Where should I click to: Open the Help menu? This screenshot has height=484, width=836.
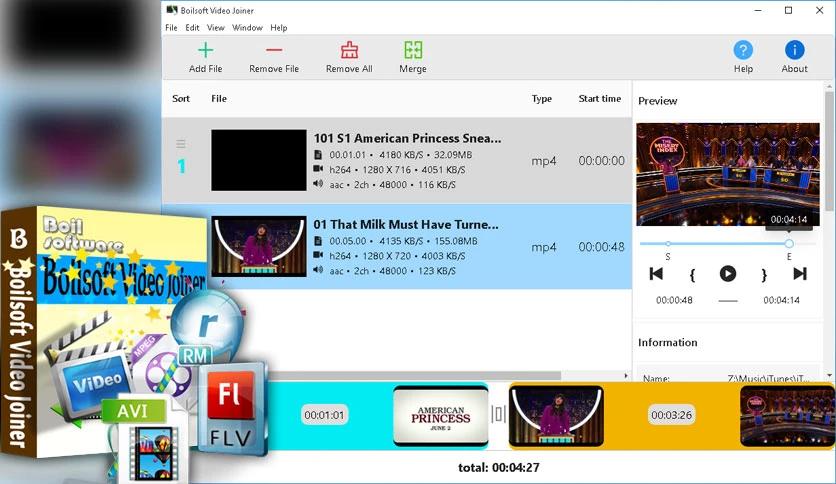(x=278, y=28)
